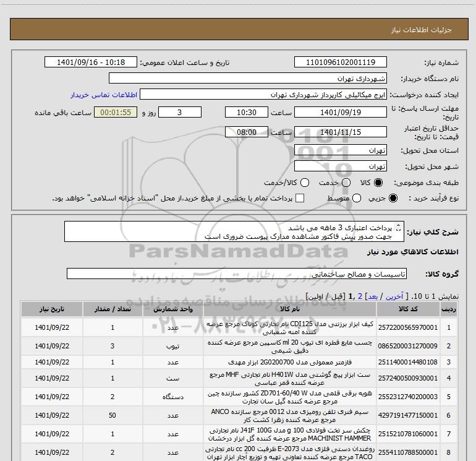476x461 pixels.
Task: Go to آخرین page link
Action: pyautogui.click(x=394, y=296)
